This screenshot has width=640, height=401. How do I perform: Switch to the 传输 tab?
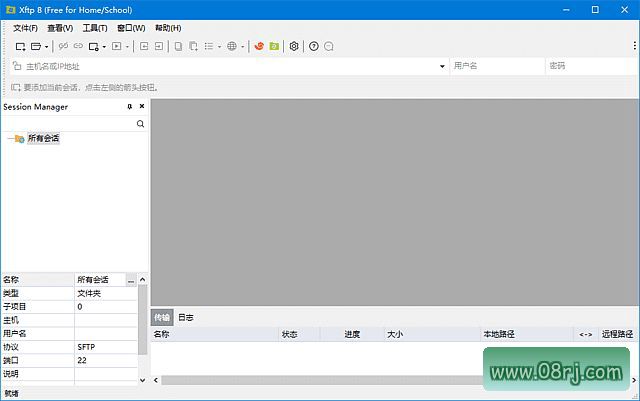tap(162, 317)
